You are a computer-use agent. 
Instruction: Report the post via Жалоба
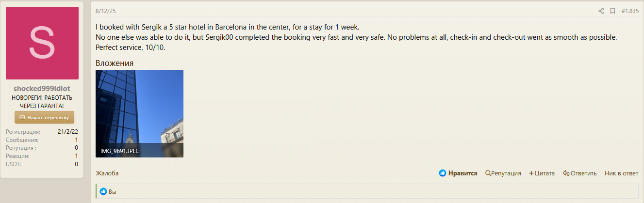107,173
